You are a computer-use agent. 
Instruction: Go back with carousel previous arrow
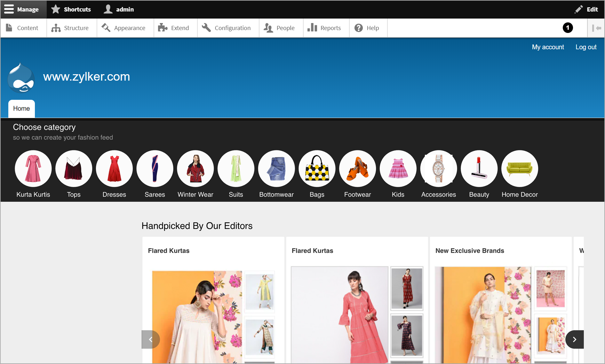tap(150, 339)
